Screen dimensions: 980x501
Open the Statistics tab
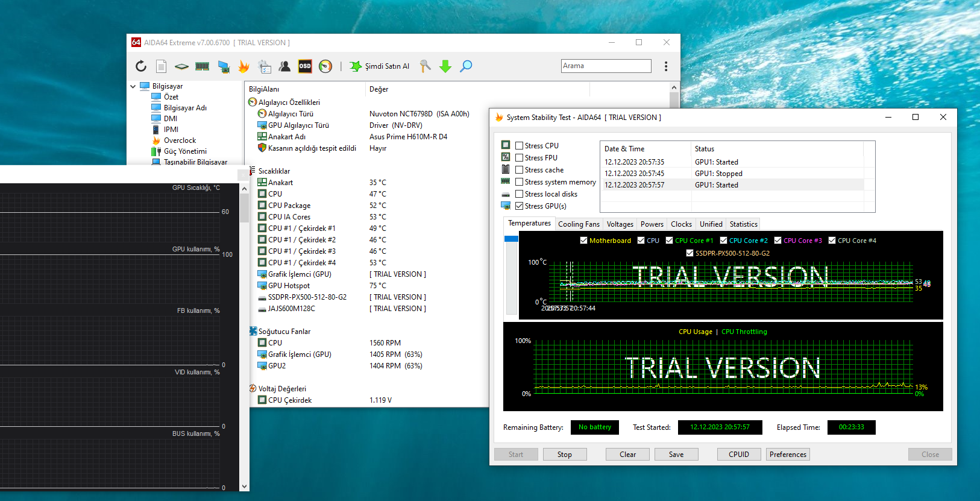click(743, 224)
